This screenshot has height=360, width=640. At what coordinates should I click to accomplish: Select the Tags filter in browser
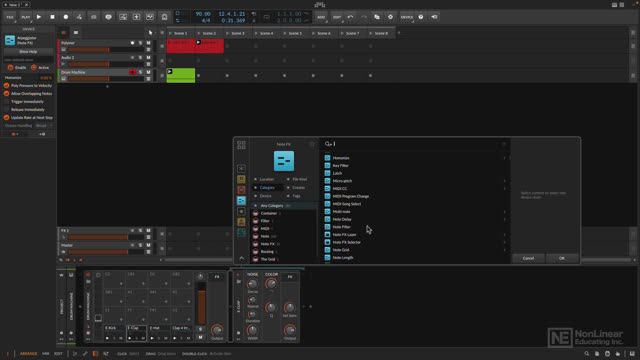point(296,196)
